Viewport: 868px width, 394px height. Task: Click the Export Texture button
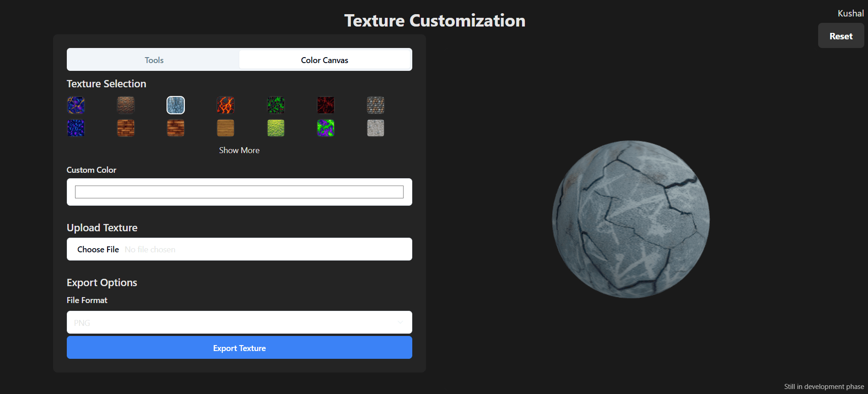point(239,348)
